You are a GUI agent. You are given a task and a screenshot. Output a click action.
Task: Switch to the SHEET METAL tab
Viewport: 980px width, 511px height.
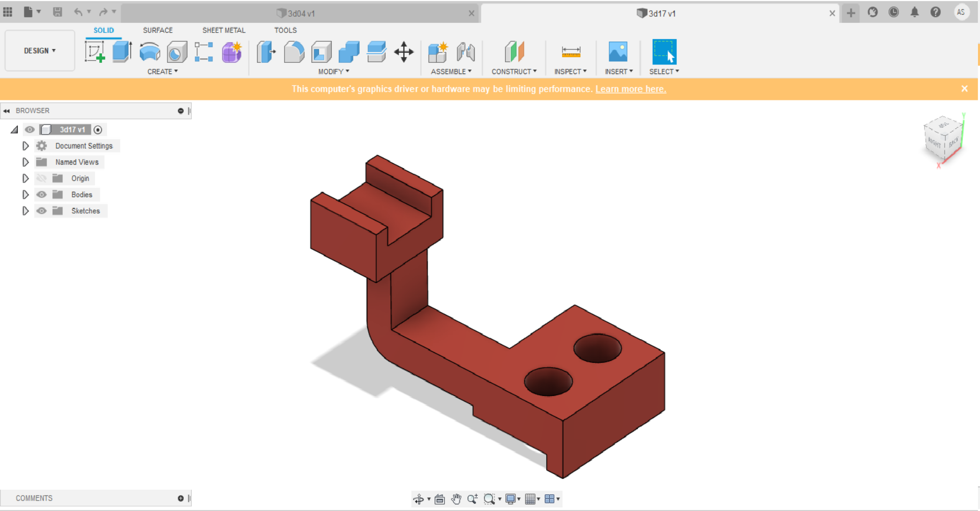(224, 30)
